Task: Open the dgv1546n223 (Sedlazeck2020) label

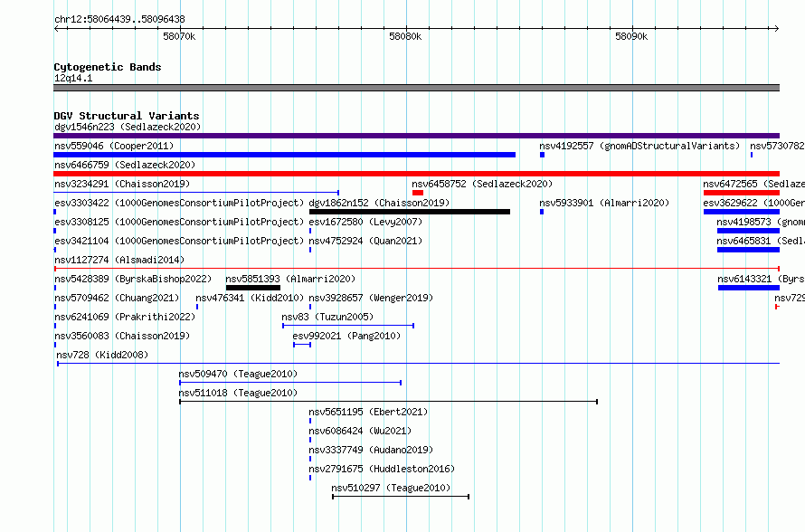Action: pos(128,127)
